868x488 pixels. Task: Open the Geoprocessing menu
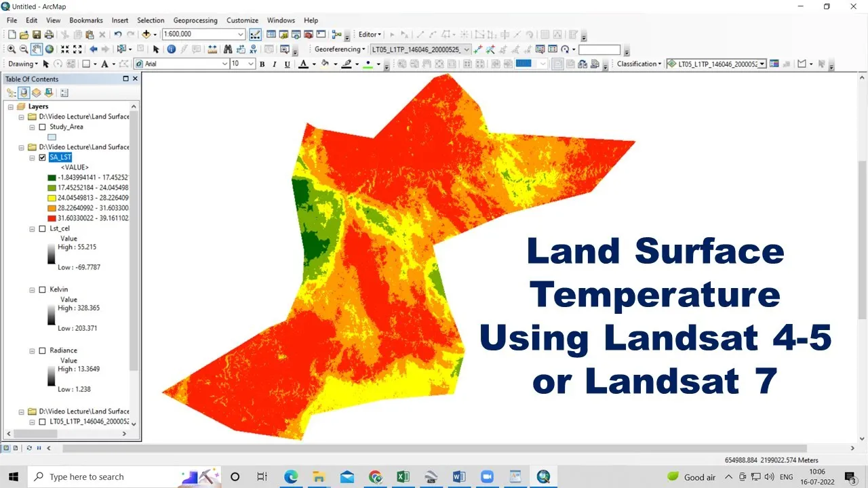pyautogui.click(x=195, y=20)
